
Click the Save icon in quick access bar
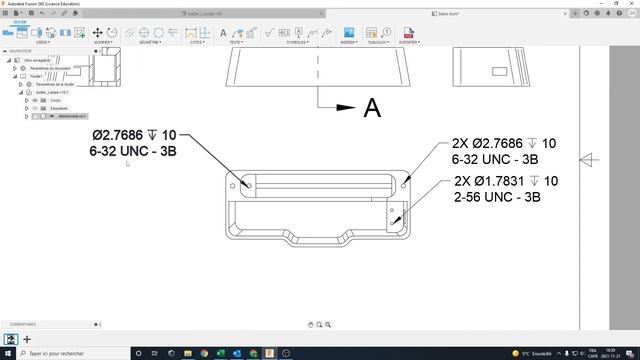[31, 13]
